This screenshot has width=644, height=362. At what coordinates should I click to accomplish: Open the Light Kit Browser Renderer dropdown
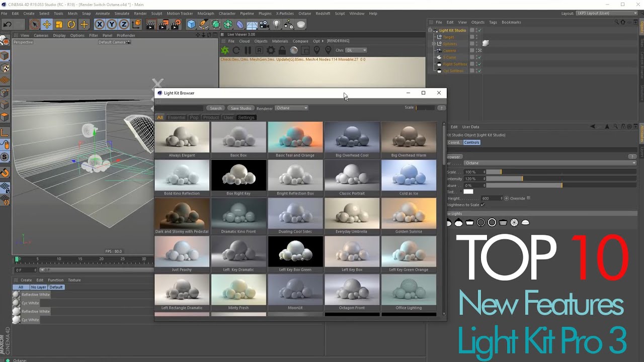pos(292,108)
